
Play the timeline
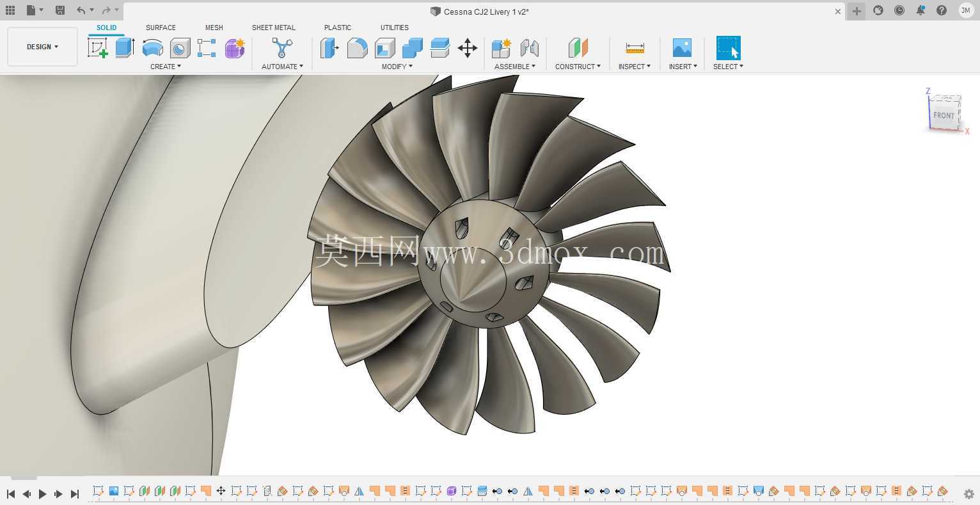(42, 494)
